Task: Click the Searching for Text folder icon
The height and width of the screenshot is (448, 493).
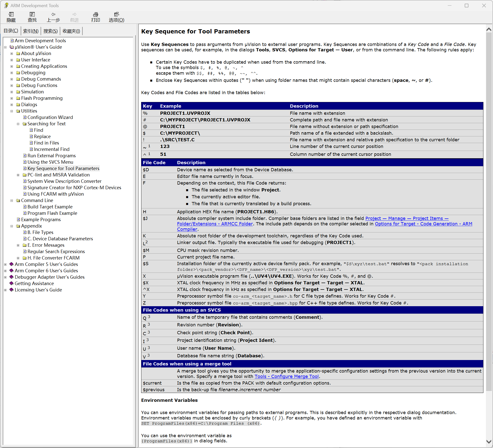Action: [25, 124]
